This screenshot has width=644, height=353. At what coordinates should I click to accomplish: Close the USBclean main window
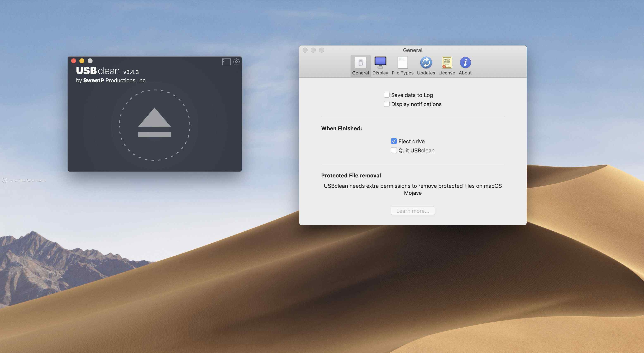(74, 61)
